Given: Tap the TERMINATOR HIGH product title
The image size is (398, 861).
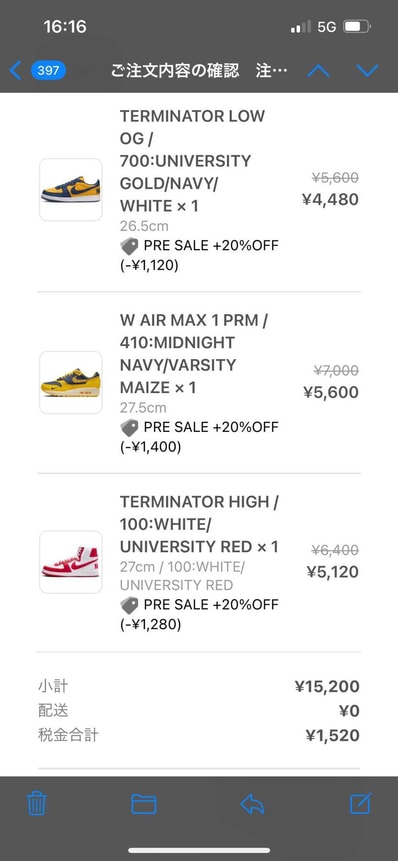Looking at the screenshot, I should tap(199, 524).
